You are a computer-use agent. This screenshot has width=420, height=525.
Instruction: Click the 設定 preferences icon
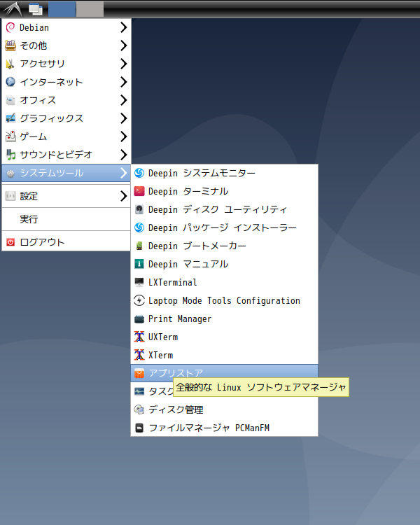pos(10,196)
